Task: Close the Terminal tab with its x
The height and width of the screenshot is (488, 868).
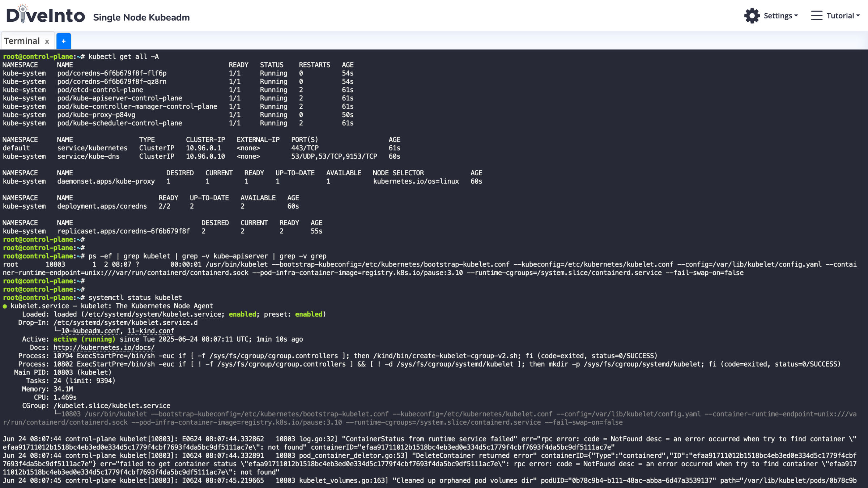Action: (x=47, y=42)
